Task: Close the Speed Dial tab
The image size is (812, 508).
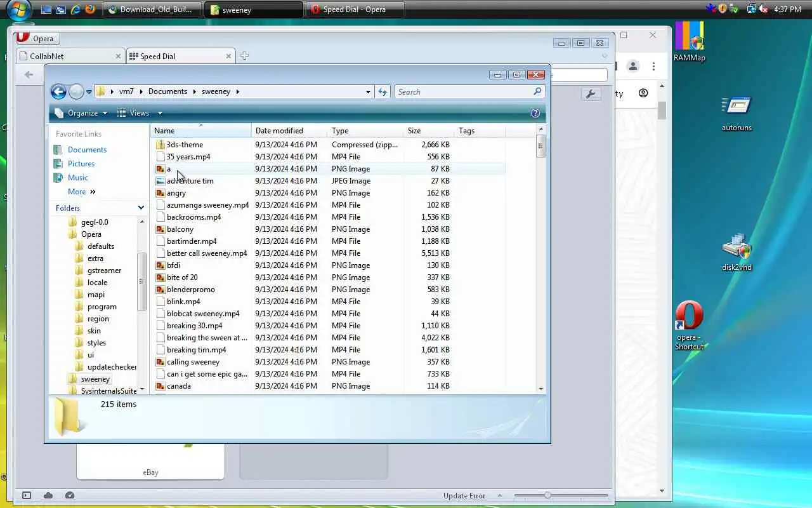Action: click(229, 56)
